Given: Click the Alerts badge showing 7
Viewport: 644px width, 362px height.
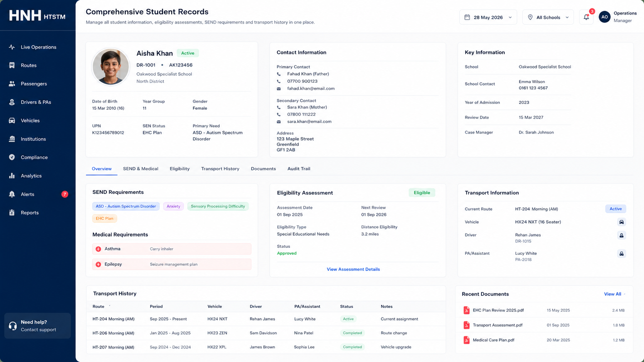Looking at the screenshot, I should click(x=65, y=194).
